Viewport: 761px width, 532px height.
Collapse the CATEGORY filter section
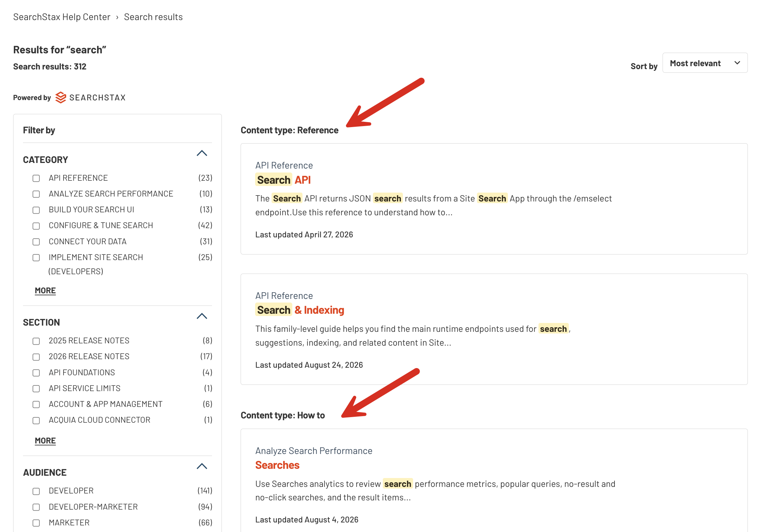(x=202, y=153)
